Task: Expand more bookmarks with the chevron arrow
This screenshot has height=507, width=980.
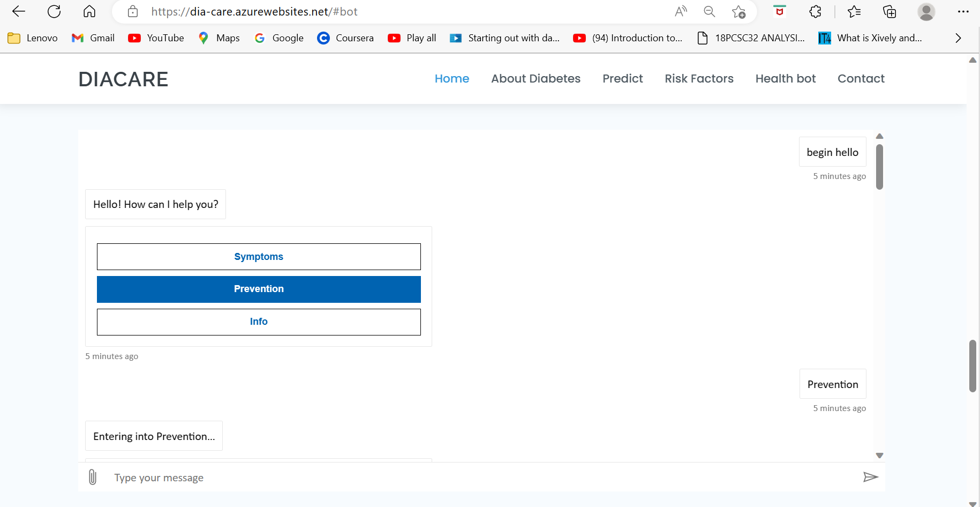Action: [x=958, y=38]
